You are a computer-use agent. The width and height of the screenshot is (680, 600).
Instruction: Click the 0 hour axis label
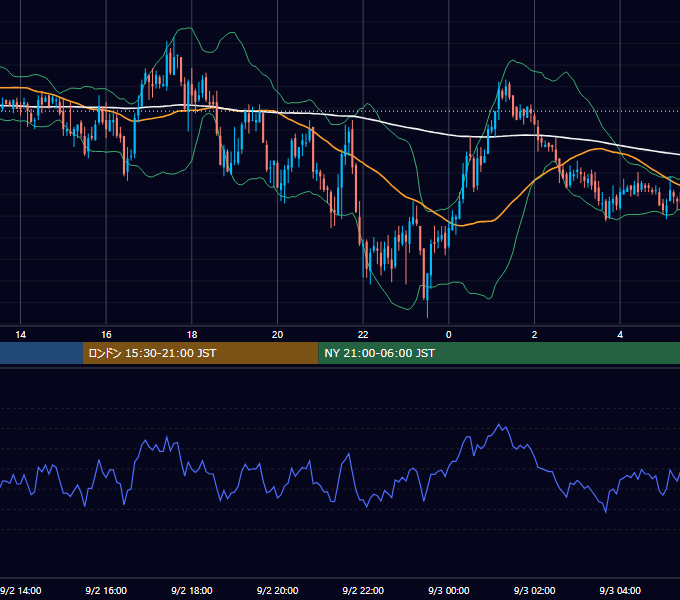click(x=449, y=335)
